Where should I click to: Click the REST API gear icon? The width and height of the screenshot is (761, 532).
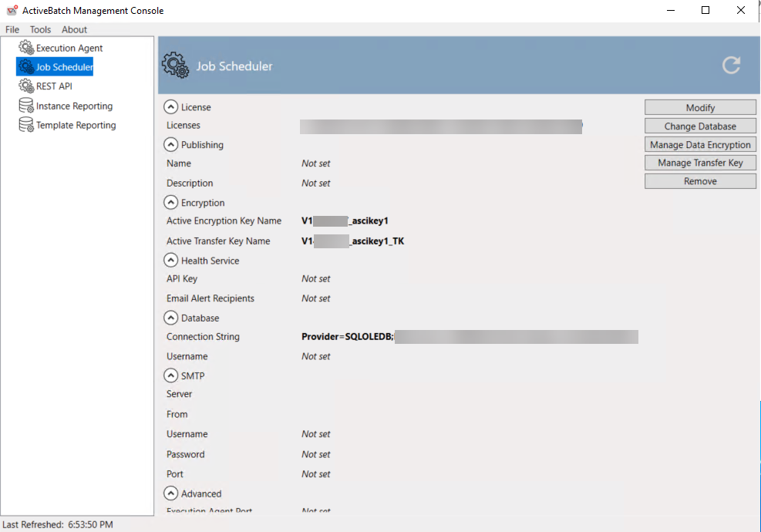(x=26, y=86)
